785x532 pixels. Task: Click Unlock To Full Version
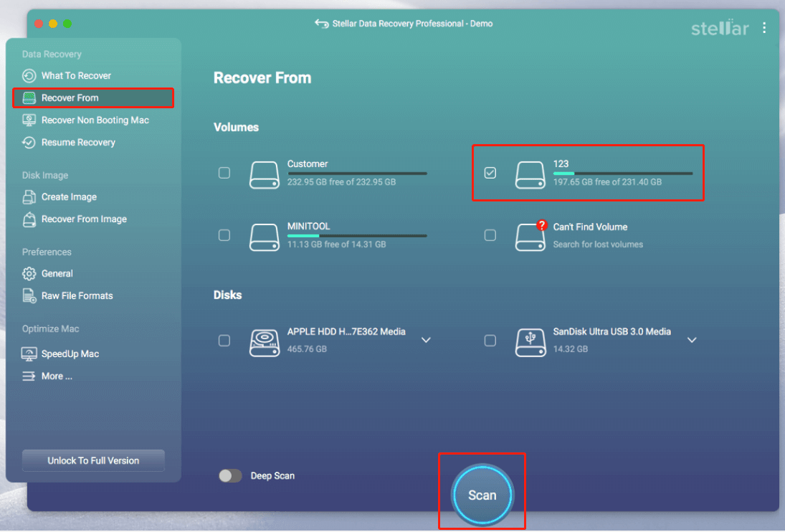(93, 460)
